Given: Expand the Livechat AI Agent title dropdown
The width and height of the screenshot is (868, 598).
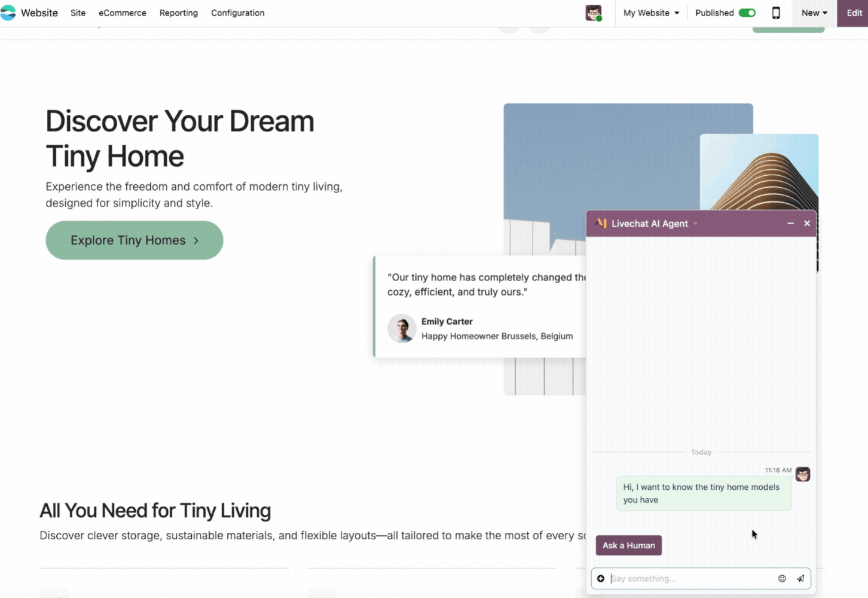Looking at the screenshot, I should tap(695, 224).
